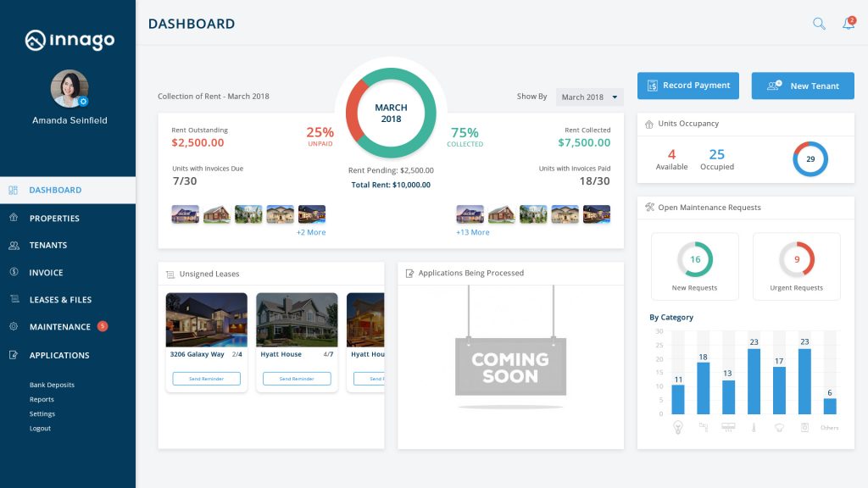Screen dimensions: 868x488
Task: Open the Hyatt House lease thumbnail
Action: pos(297,318)
